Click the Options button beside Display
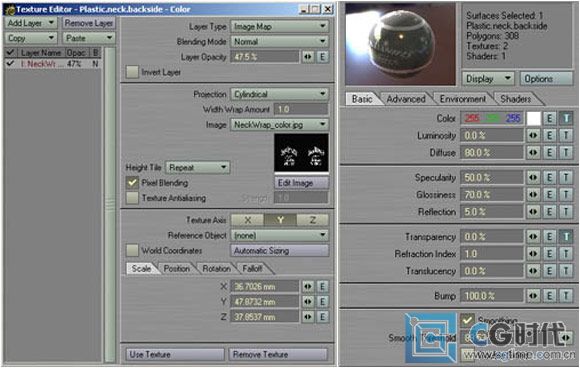Viewport: 580px width, 368px height. point(546,79)
